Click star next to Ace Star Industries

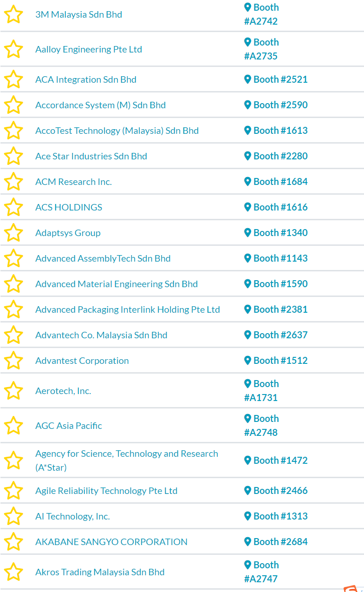tap(13, 156)
